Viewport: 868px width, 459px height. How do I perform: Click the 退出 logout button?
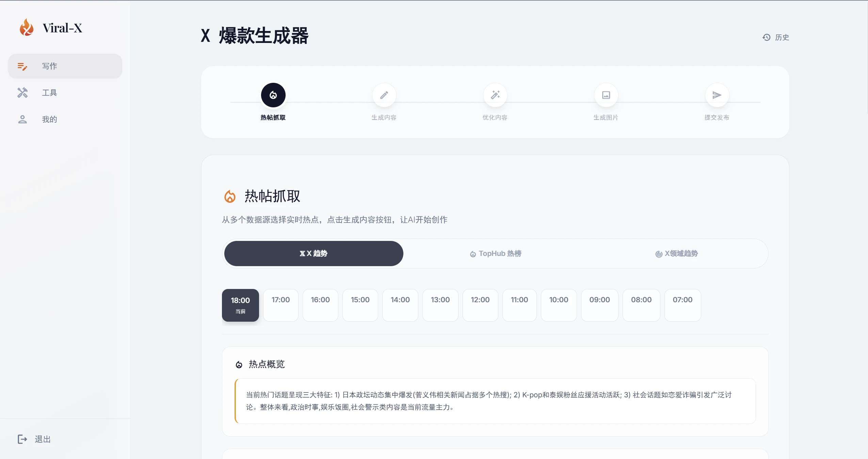pos(34,439)
